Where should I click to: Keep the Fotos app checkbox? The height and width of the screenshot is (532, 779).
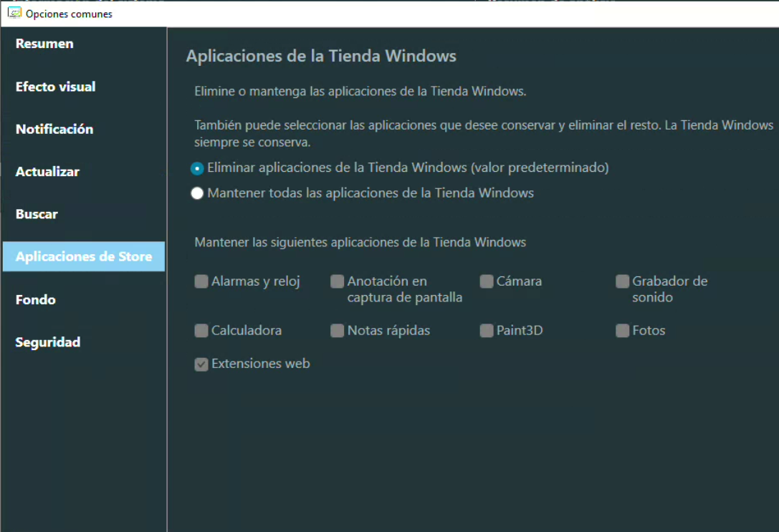coord(622,331)
